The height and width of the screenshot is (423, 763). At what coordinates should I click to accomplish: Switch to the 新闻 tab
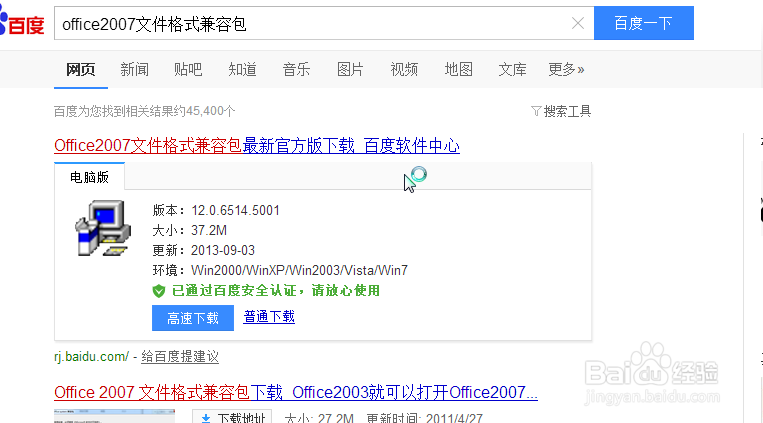coord(134,70)
